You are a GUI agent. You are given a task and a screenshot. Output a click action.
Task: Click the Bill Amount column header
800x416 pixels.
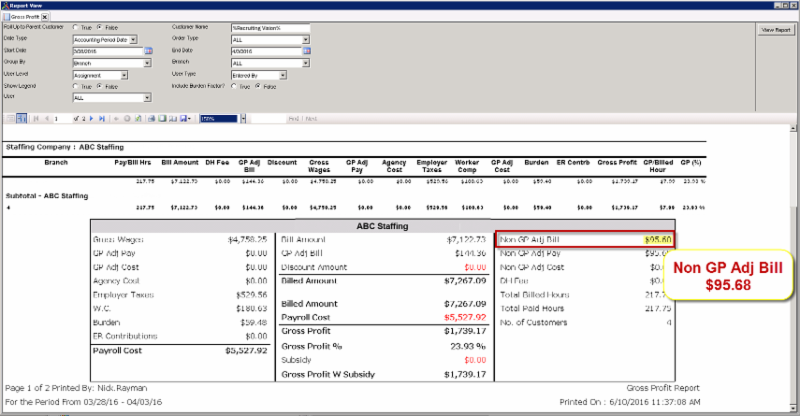point(180,162)
